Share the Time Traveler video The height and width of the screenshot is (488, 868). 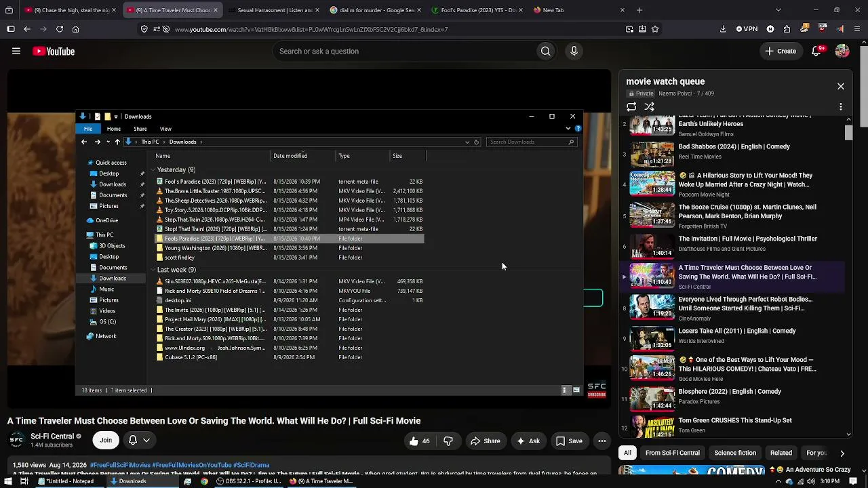[x=486, y=441]
